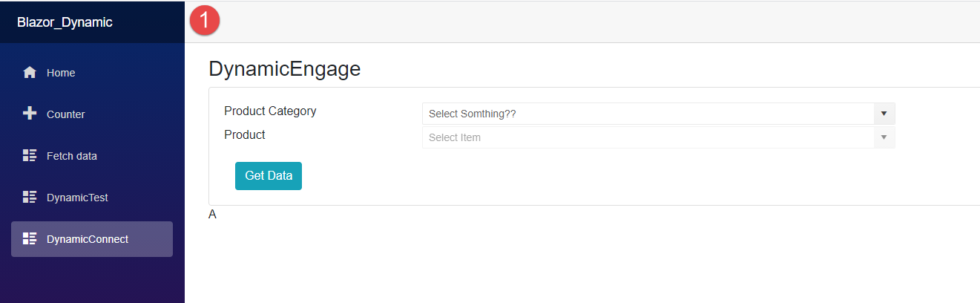This screenshot has width=980, height=303.
Task: Click the Counter plus icon
Action: pyautogui.click(x=30, y=114)
